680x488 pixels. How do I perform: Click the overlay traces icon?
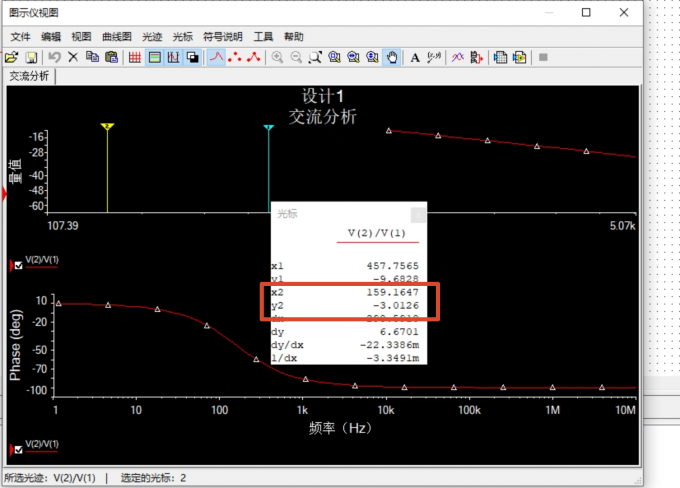tap(458, 57)
